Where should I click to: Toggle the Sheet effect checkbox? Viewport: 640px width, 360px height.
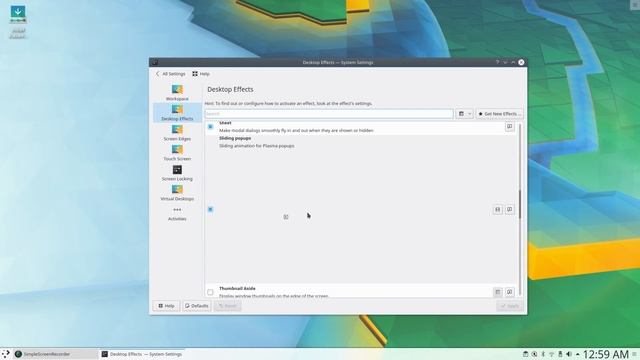tap(210, 127)
